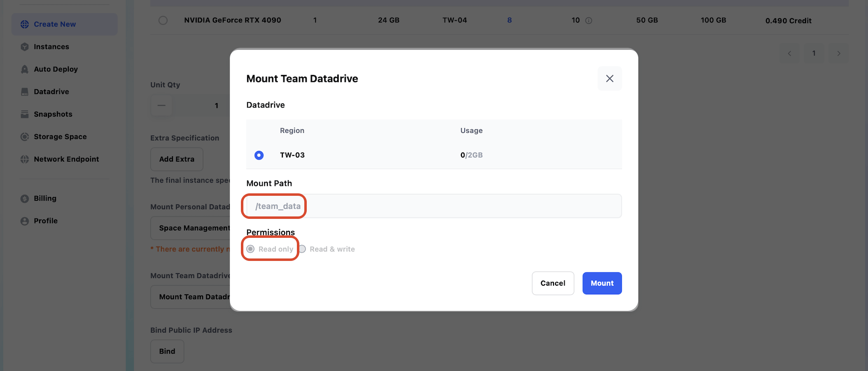Click the TW-04 region cell
Image resolution: width=868 pixels, height=371 pixels.
(x=455, y=20)
